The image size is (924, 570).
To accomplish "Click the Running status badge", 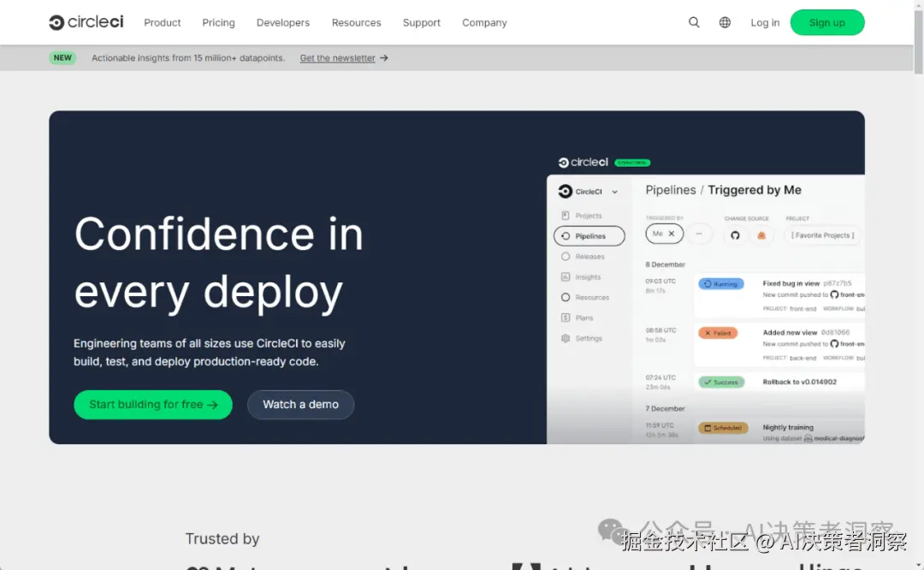I will click(721, 284).
